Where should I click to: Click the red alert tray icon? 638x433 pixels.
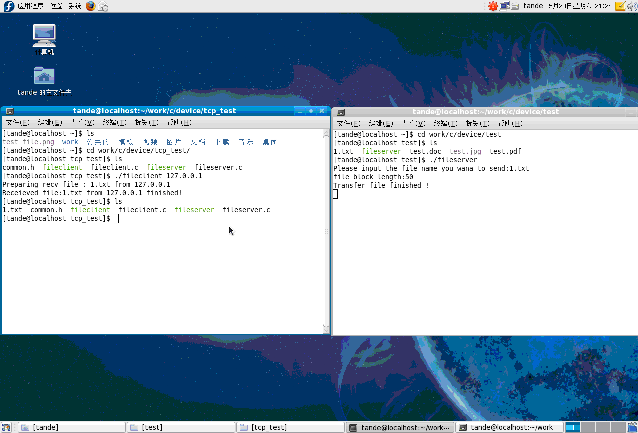[x=493, y=6]
